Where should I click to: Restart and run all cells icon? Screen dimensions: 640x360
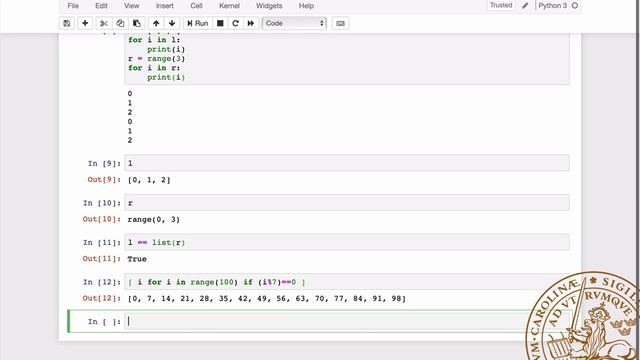point(251,23)
